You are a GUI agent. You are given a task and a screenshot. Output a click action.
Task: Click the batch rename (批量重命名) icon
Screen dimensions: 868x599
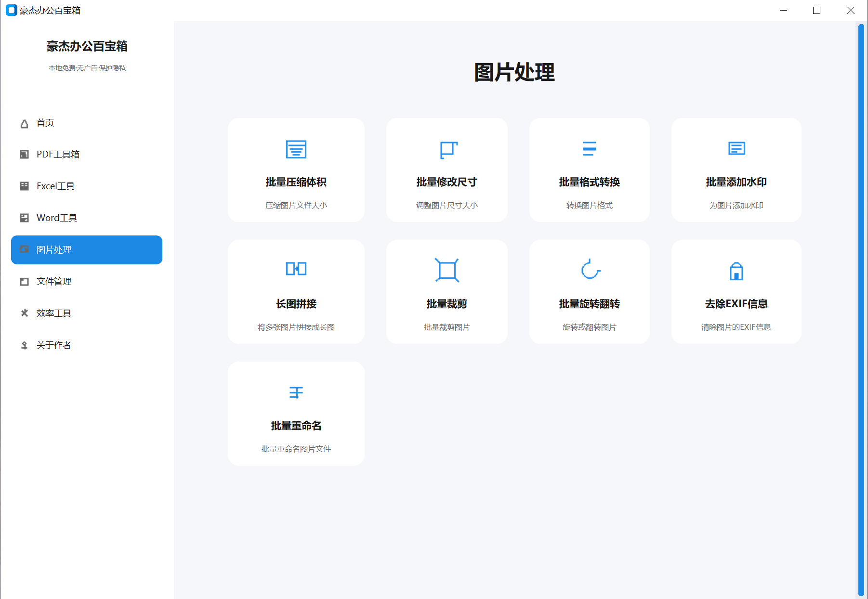[x=296, y=392]
